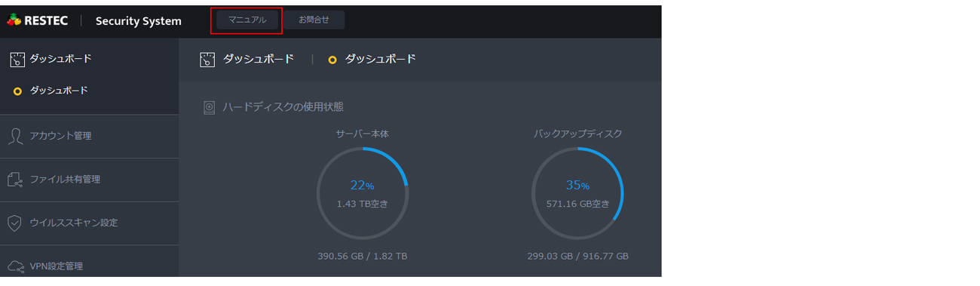Image resolution: width=980 pixels, height=286 pixels.
Task: Click the breadcrumb dashboard icon in the content header
Action: pyautogui.click(x=207, y=60)
